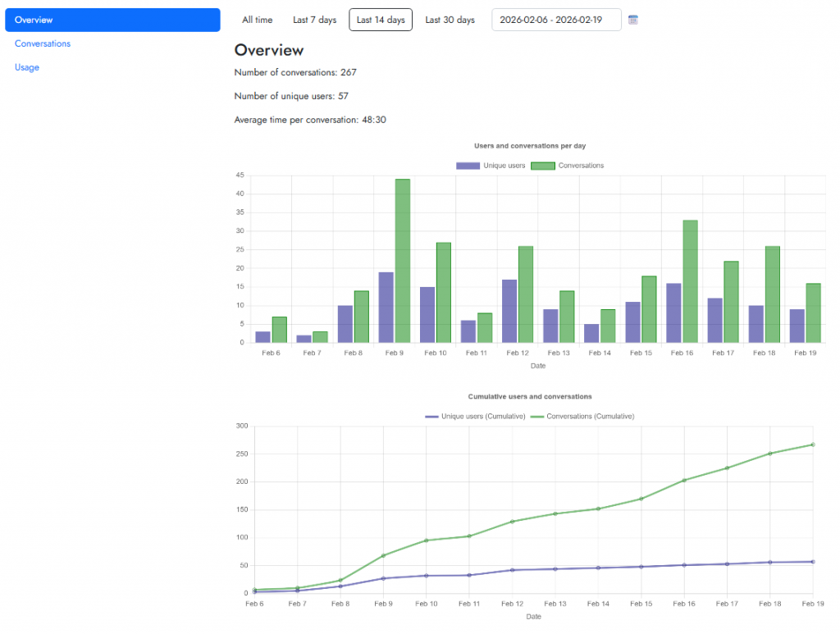Click the last cumulative conversations point for Feb 19
The image size is (840, 634).
click(812, 445)
